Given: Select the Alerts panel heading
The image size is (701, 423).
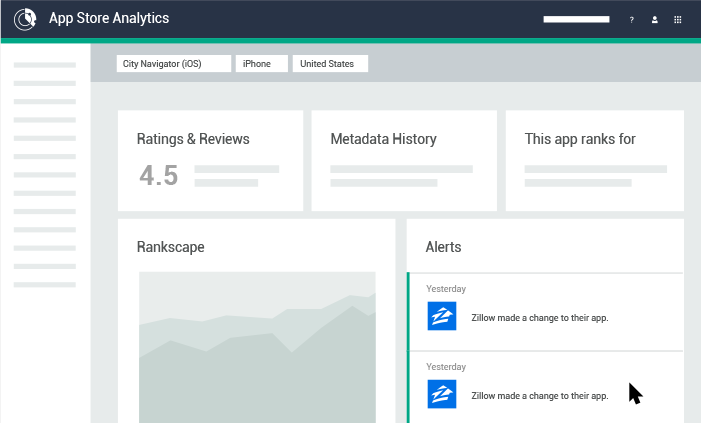Looking at the screenshot, I should [443, 247].
